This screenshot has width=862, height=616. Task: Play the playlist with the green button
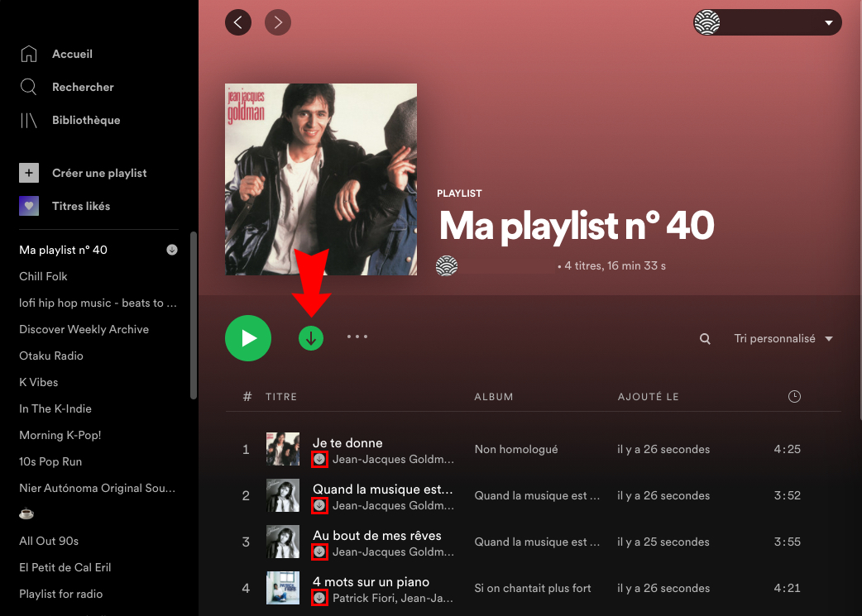click(x=248, y=338)
